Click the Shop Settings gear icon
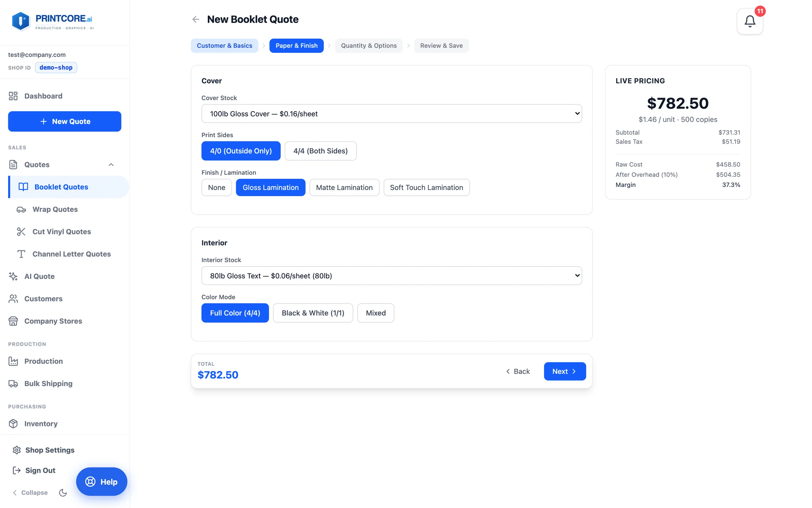 pos(17,450)
